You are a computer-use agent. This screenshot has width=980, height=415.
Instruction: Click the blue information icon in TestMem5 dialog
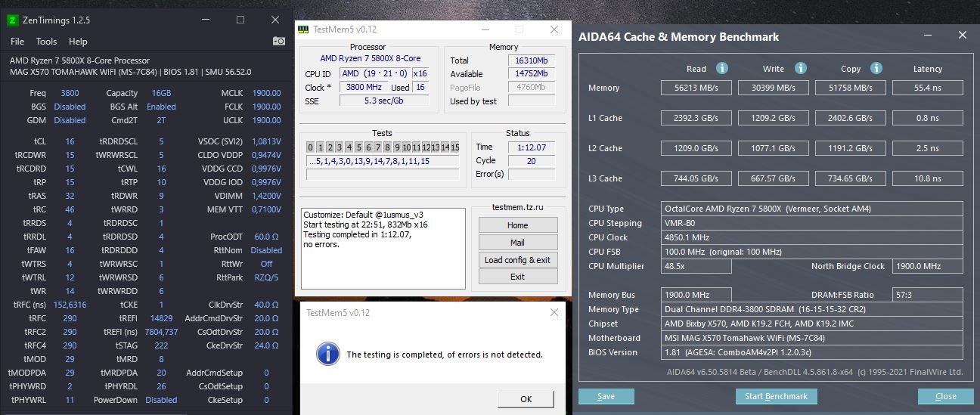327,354
